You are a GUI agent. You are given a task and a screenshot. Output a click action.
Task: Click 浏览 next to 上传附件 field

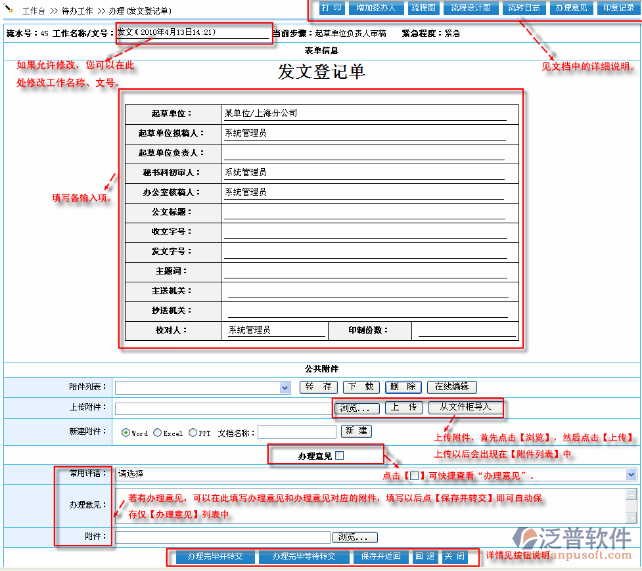coord(355,408)
